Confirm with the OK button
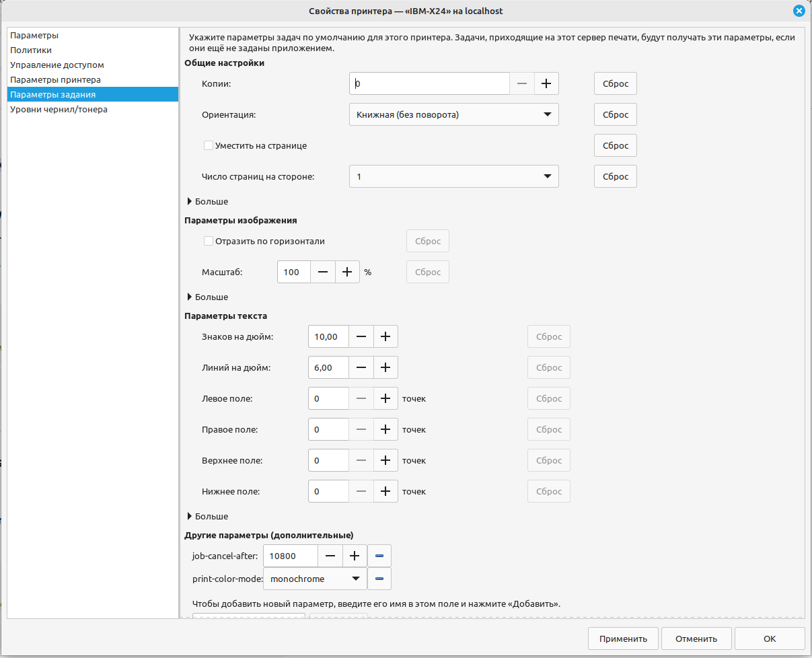Viewport: 812px width, 658px height. click(770, 638)
